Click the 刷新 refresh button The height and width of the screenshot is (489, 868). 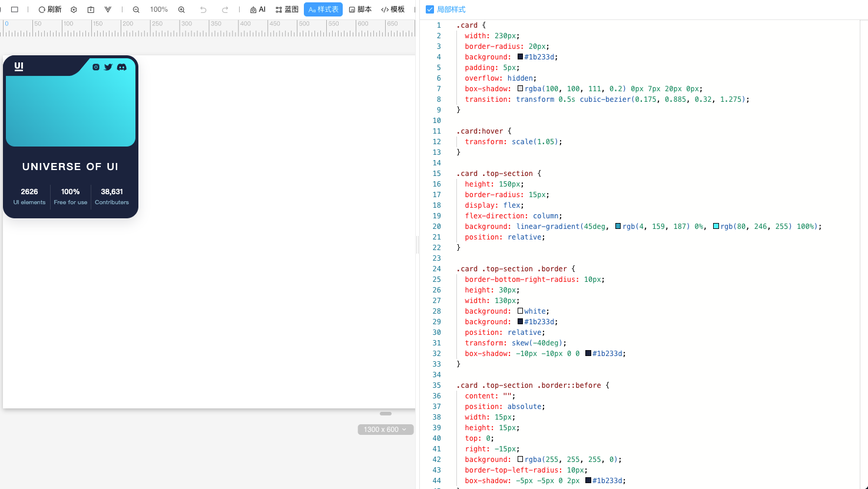50,9
